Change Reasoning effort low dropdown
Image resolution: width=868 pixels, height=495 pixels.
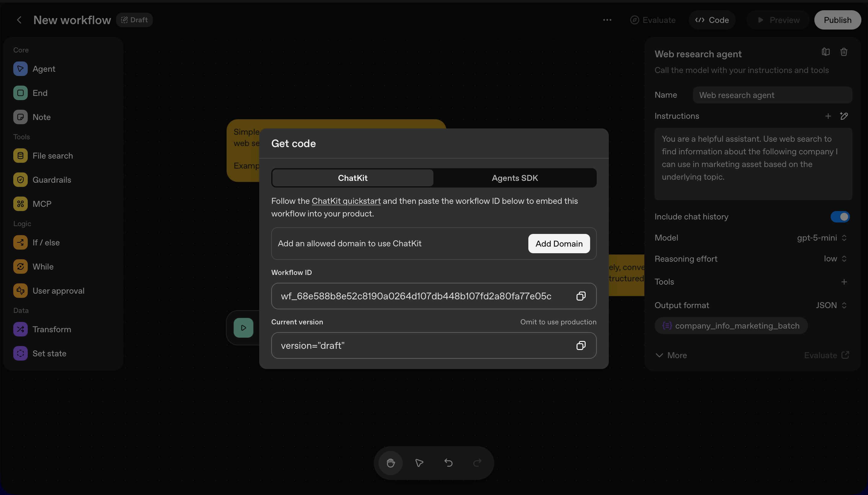click(835, 259)
